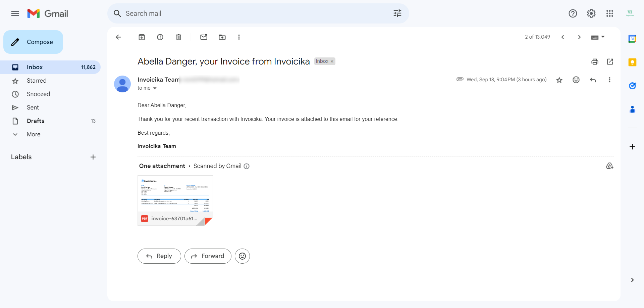Open the Sent folder

50,107
